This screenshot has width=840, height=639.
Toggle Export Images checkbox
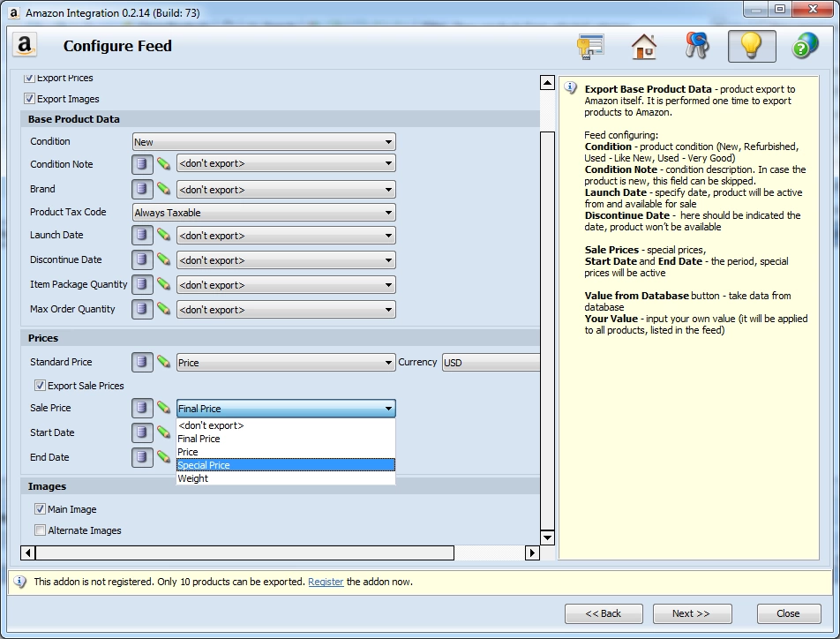point(29,99)
